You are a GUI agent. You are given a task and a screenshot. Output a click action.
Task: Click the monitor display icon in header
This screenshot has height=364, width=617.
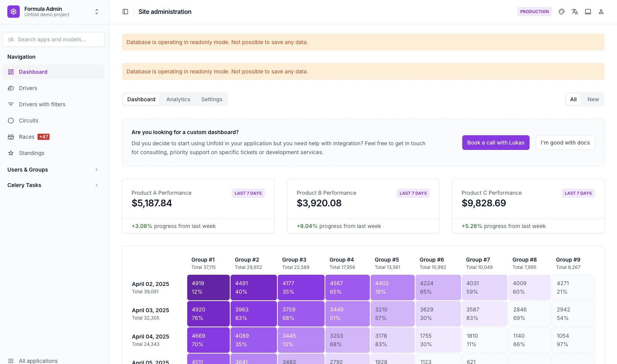(x=588, y=12)
